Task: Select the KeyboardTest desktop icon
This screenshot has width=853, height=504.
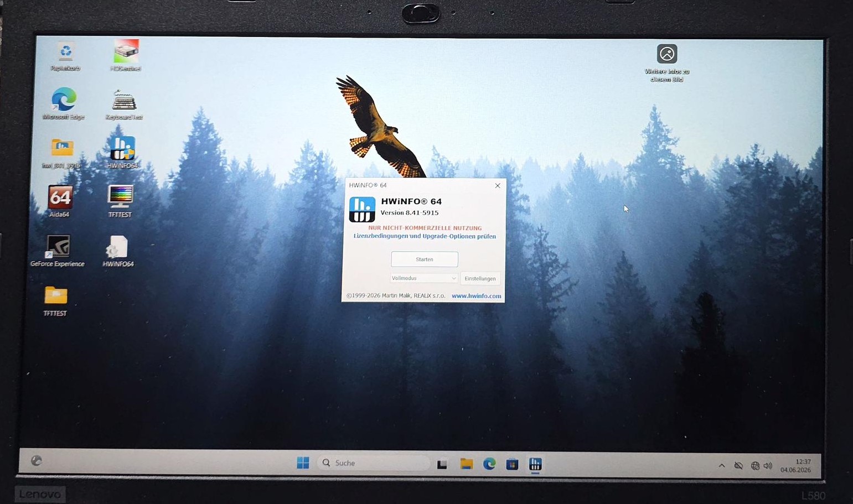Action: click(124, 105)
